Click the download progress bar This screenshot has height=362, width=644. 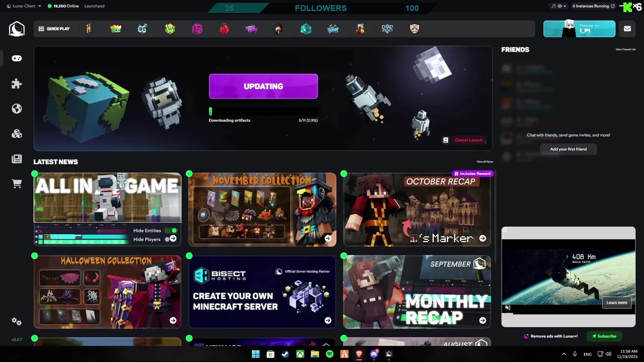[x=263, y=111]
